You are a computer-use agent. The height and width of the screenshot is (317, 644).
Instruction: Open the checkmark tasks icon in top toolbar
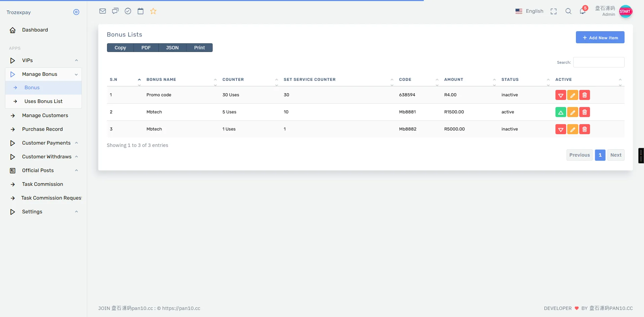point(128,11)
